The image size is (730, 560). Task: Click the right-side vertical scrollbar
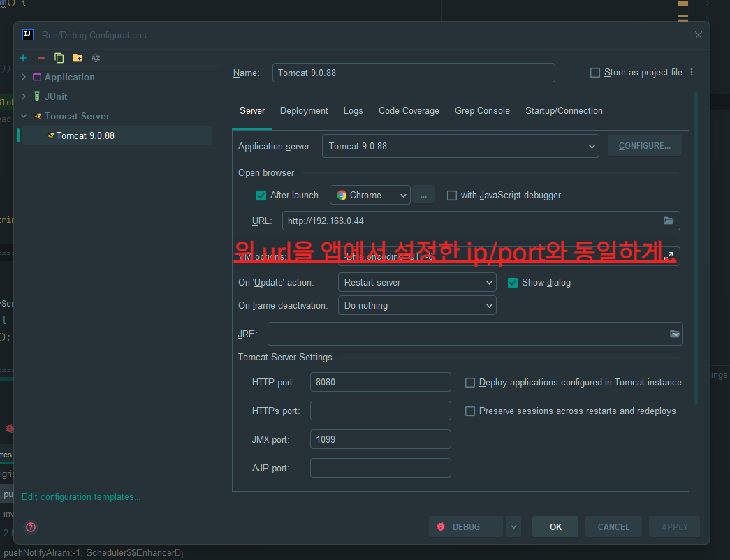click(x=696, y=248)
